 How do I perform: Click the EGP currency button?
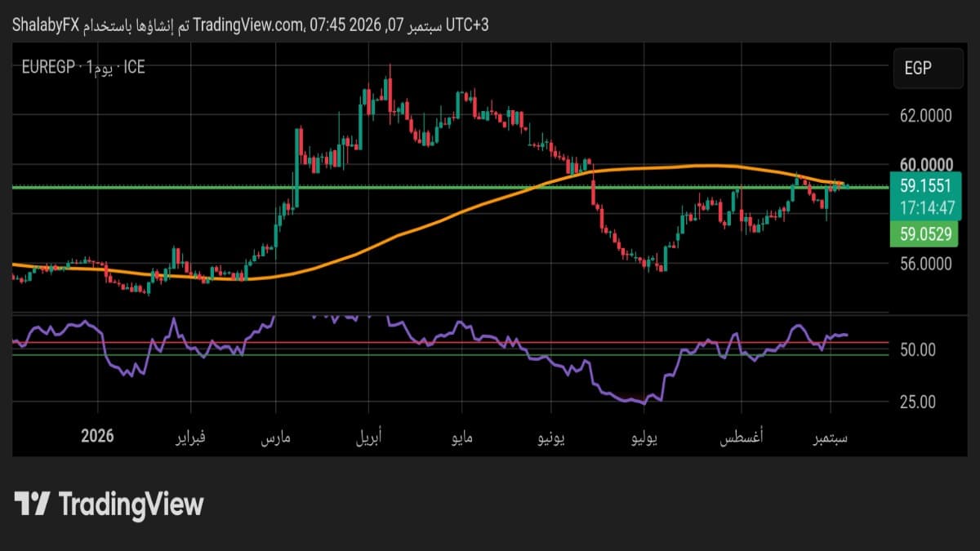click(927, 69)
